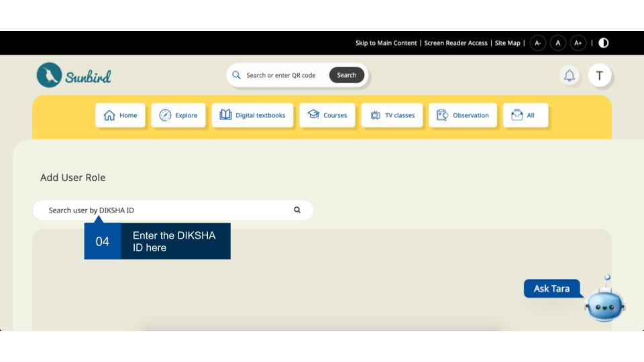This screenshot has width=644, height=362.
Task: Open the Site Map link
Action: coord(507,43)
